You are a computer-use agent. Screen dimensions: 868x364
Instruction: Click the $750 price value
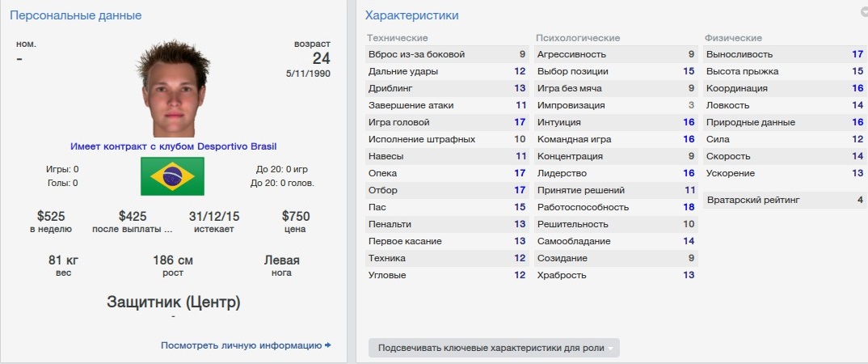(x=295, y=217)
